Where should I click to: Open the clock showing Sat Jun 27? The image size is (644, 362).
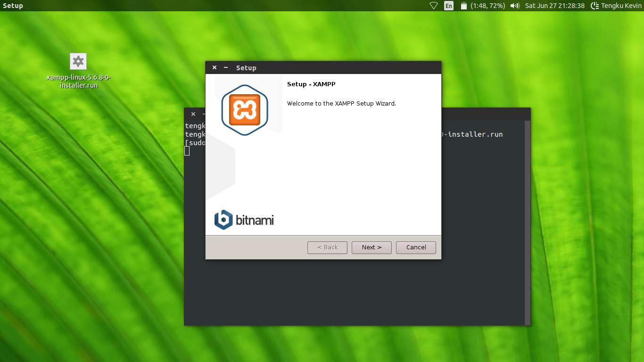[x=554, y=6]
